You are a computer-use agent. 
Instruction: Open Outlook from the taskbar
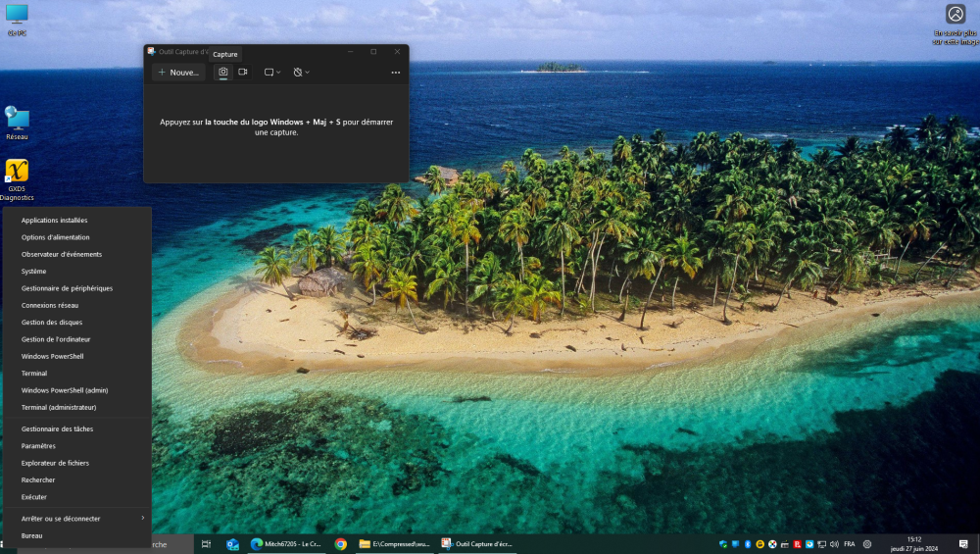click(232, 543)
